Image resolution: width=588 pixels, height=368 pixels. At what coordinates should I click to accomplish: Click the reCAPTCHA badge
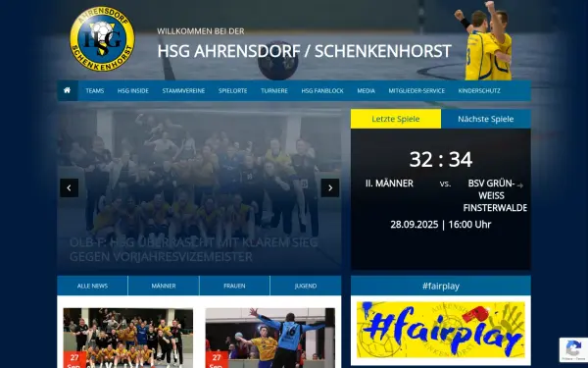tap(573, 349)
